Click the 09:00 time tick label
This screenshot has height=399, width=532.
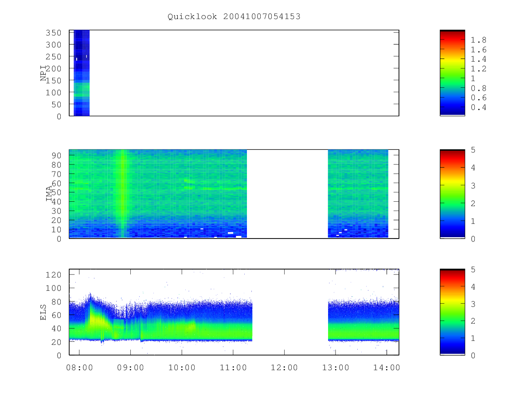[131, 367]
